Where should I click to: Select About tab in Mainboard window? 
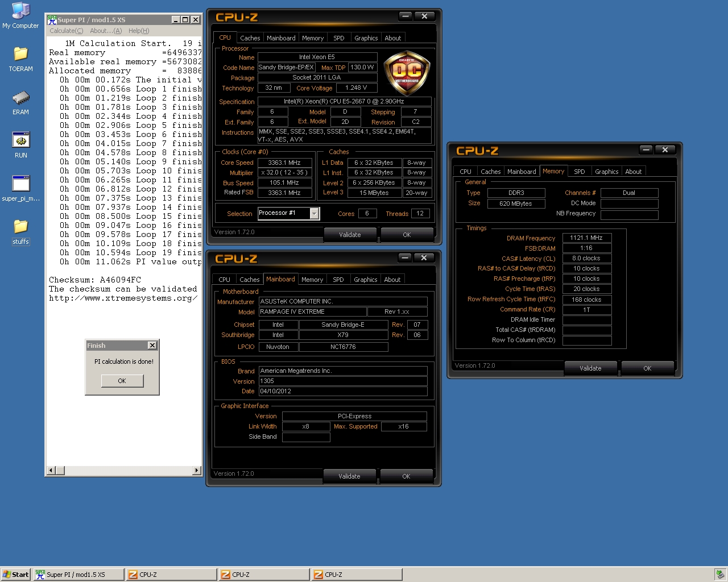tap(392, 280)
